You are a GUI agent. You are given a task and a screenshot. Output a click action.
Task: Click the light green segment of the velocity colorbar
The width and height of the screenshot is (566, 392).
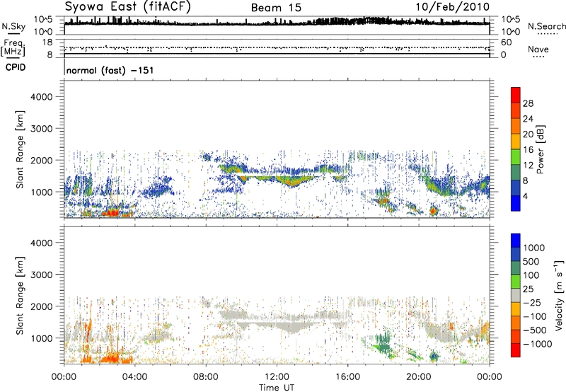pyautogui.click(x=516, y=282)
